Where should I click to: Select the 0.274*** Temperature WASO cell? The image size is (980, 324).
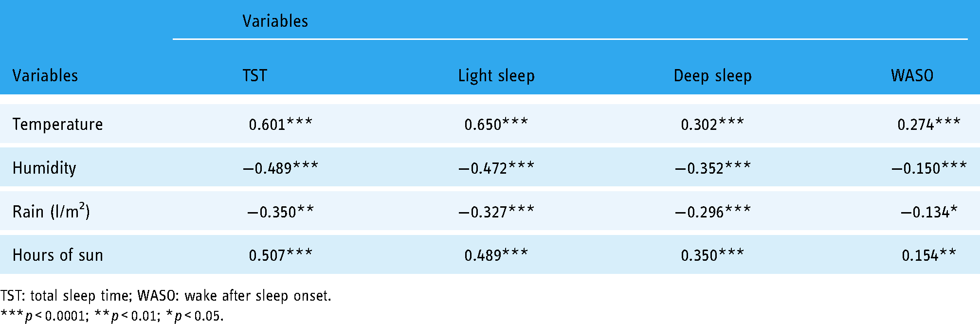929,124
